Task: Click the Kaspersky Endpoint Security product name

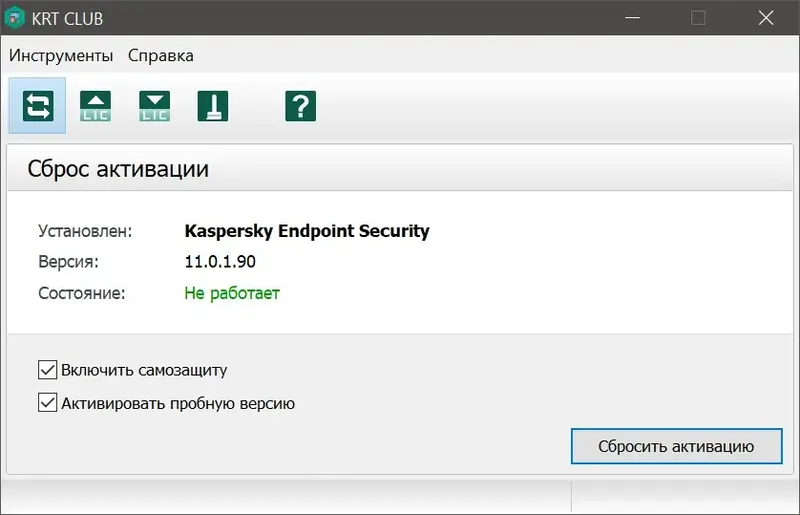Action: [x=307, y=231]
